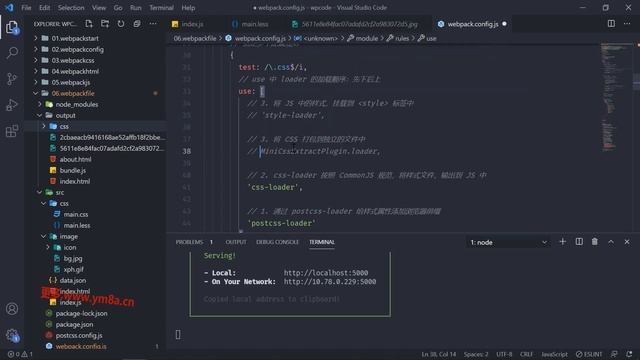Maximize the terminal panel size

click(x=611, y=242)
